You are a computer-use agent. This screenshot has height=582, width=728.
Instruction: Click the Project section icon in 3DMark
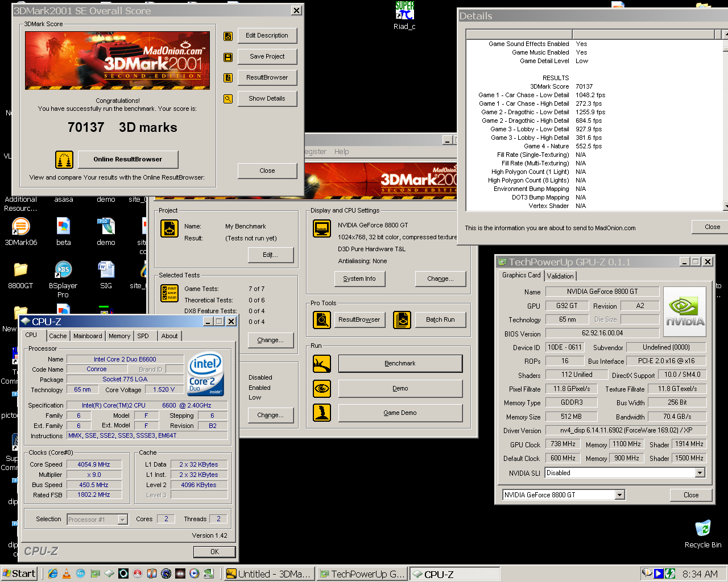(x=170, y=228)
